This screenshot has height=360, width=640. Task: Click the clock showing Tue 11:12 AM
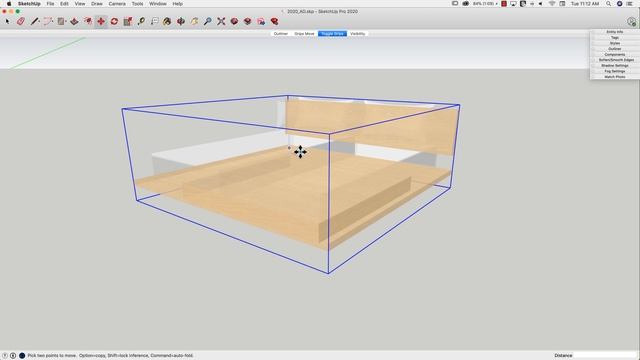pos(585,4)
